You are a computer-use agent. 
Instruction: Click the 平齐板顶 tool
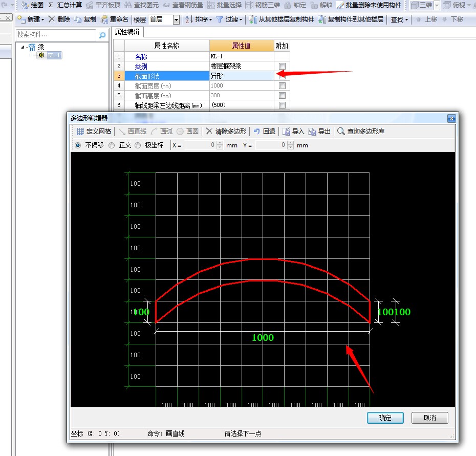click(103, 5)
